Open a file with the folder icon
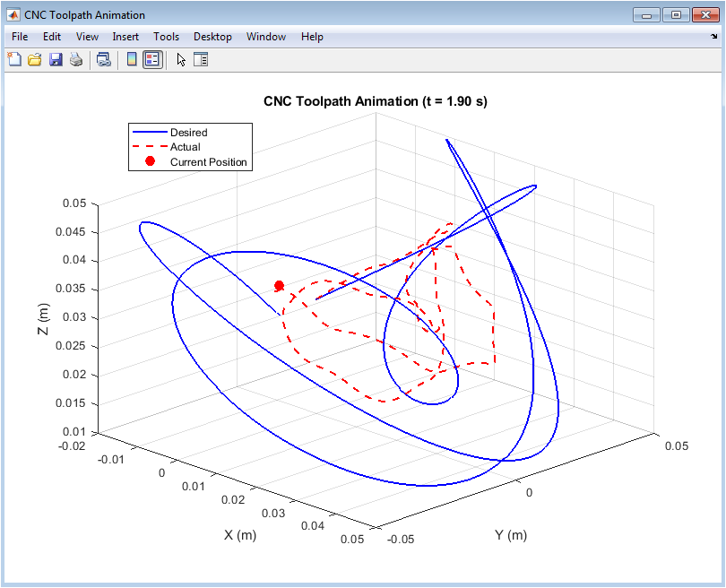This screenshot has height=588, width=726. pos(35,59)
